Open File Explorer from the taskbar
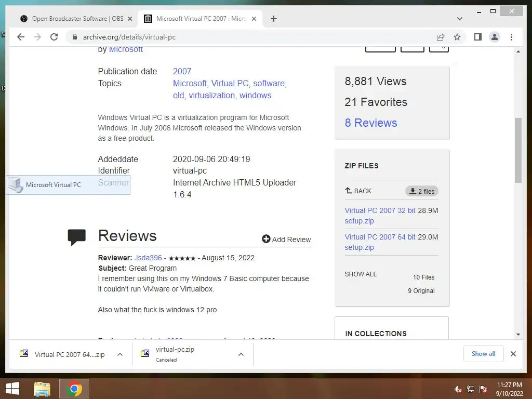The width and height of the screenshot is (532, 399). click(x=42, y=389)
